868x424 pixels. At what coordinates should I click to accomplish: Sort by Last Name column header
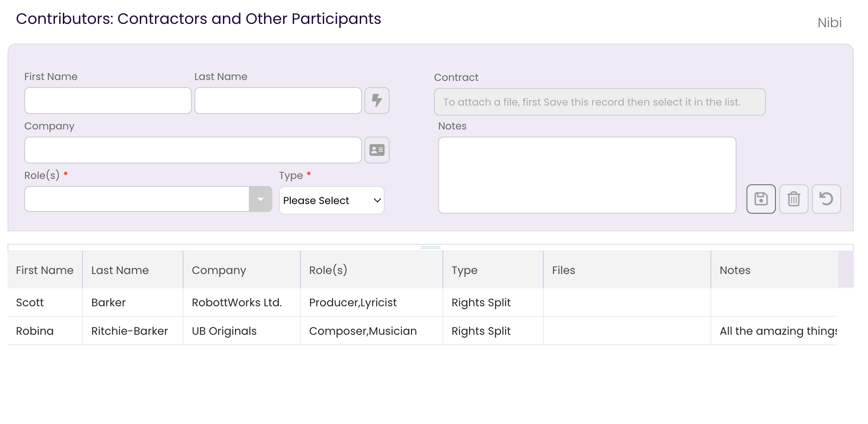133,270
